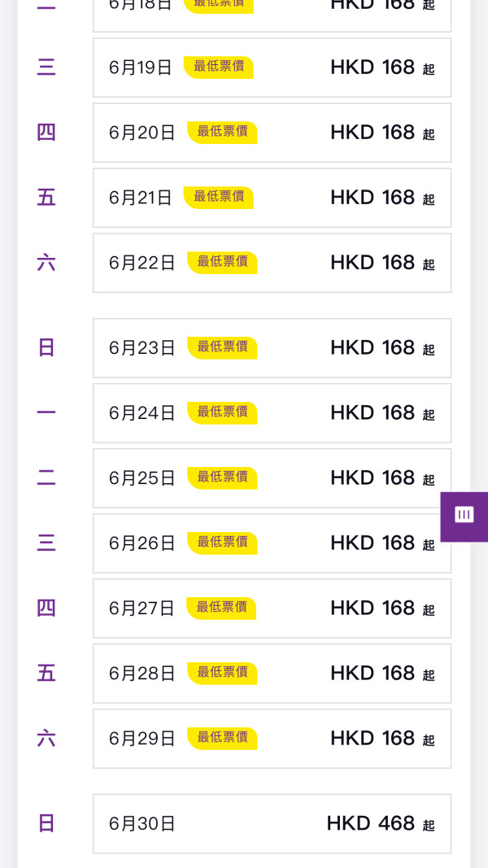Select the 6月23日 Sunday fare
This screenshot has height=868, width=488.
point(272,348)
